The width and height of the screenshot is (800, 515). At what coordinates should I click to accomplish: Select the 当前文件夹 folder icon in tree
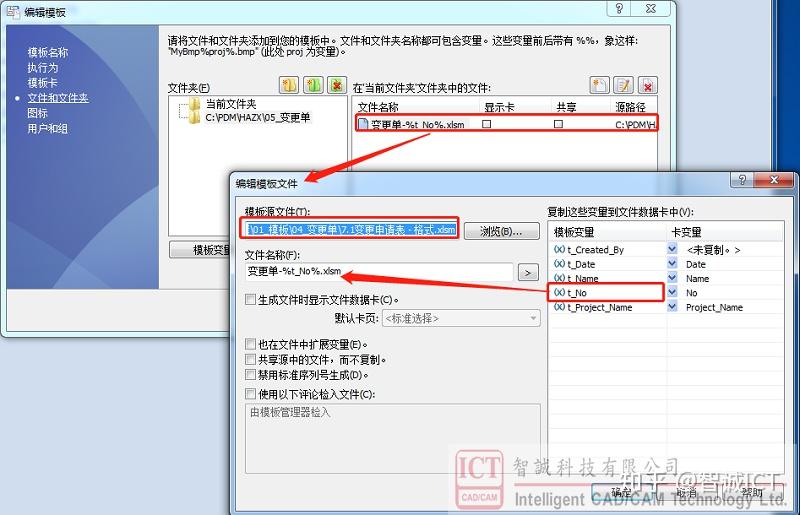coord(194,104)
